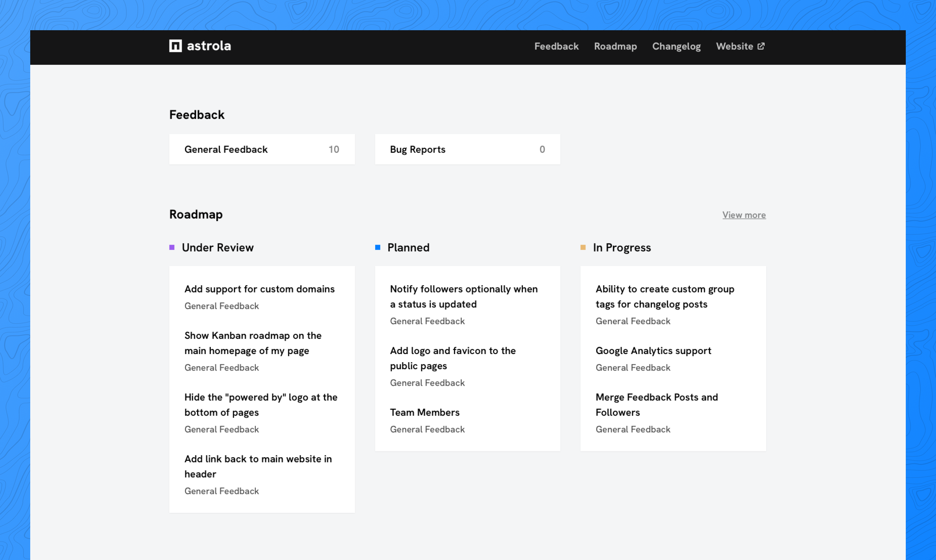Open the Roadmap nav item

coord(615,46)
